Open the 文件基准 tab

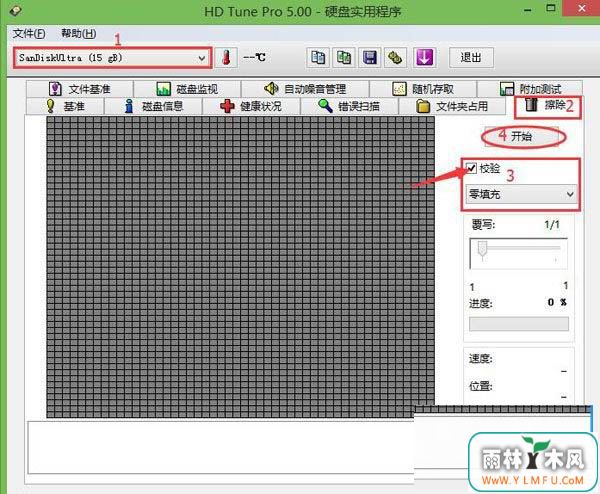80,89
